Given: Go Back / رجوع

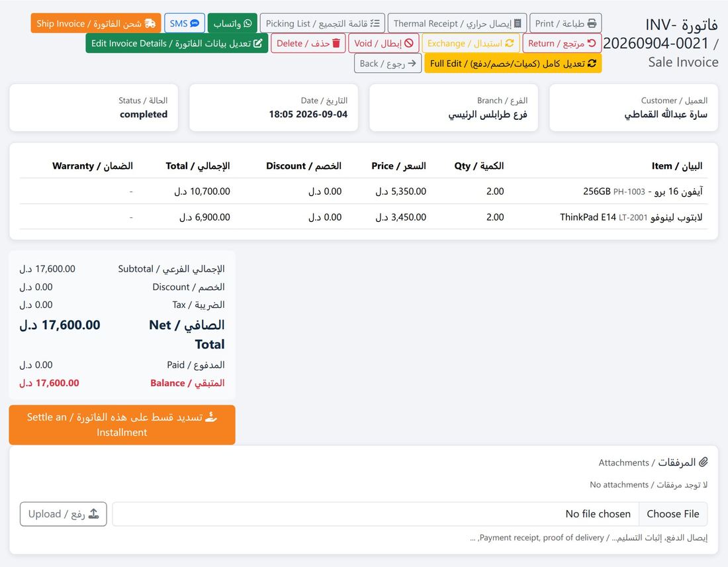Looking at the screenshot, I should pos(388,64).
